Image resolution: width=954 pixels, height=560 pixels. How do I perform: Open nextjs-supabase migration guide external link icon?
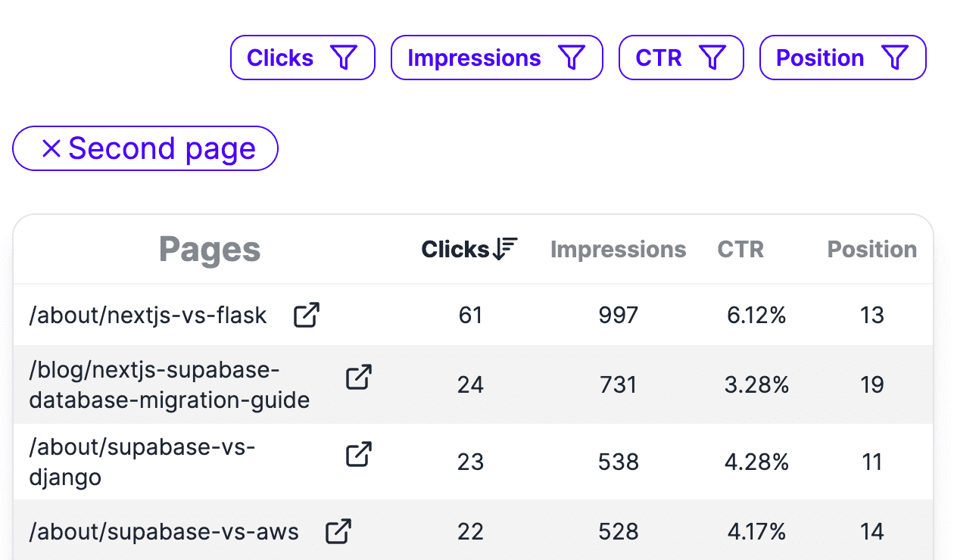click(359, 378)
